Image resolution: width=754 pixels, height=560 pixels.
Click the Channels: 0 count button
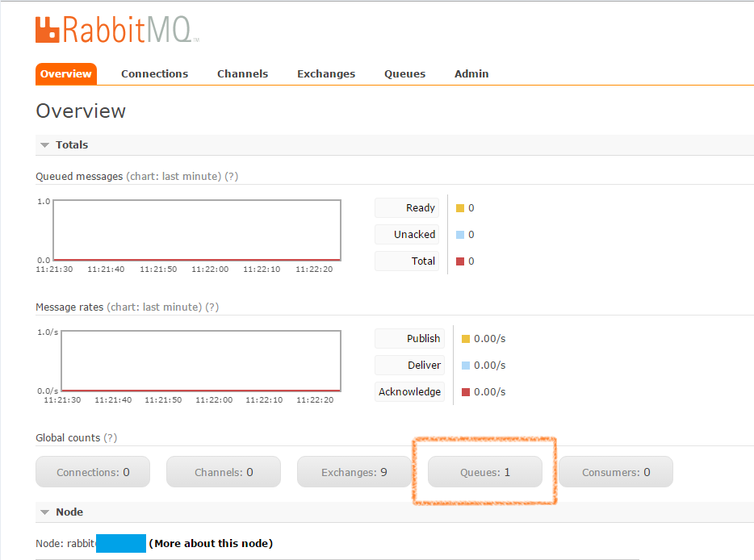[x=224, y=472]
